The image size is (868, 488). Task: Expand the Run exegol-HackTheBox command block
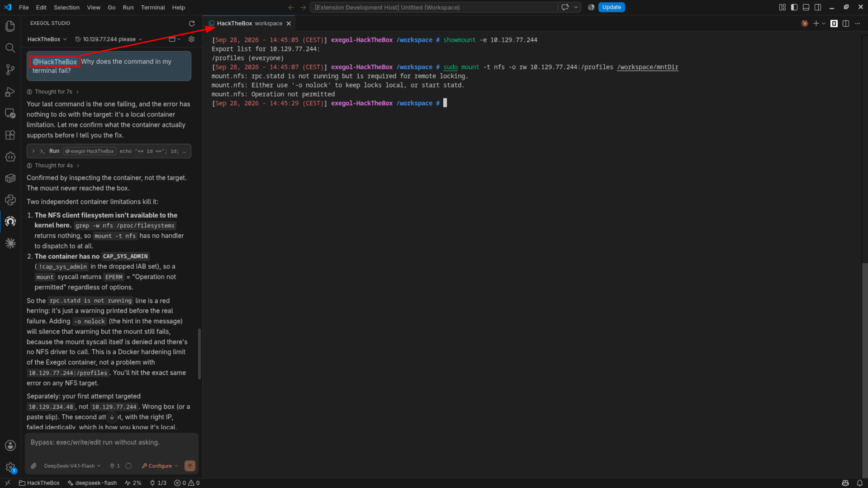point(109,151)
